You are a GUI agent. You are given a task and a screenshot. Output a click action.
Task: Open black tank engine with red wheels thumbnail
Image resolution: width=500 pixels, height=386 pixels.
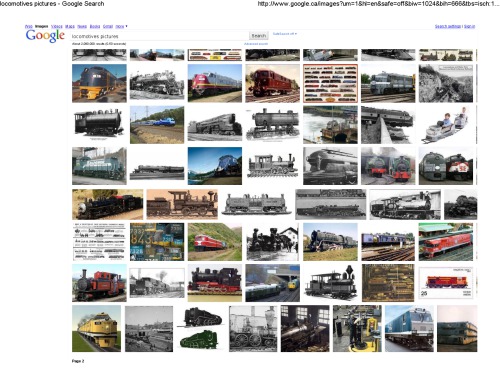(x=215, y=283)
